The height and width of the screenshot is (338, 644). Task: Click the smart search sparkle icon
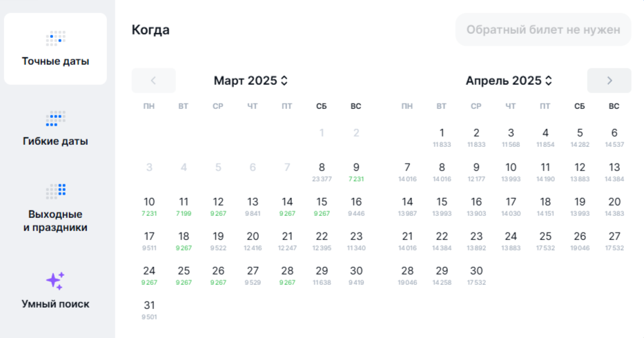tap(55, 281)
